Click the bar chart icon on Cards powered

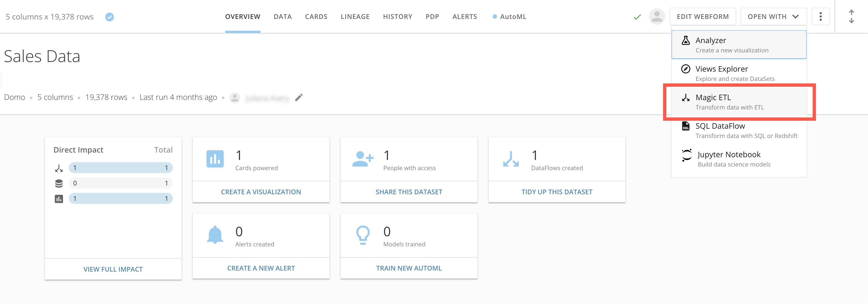[216, 159]
